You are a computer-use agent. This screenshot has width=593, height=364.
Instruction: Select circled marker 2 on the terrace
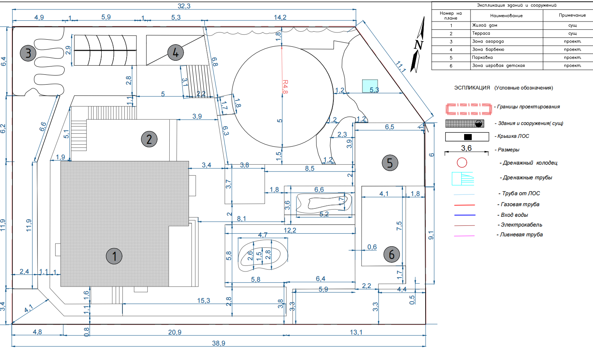pos(149,139)
